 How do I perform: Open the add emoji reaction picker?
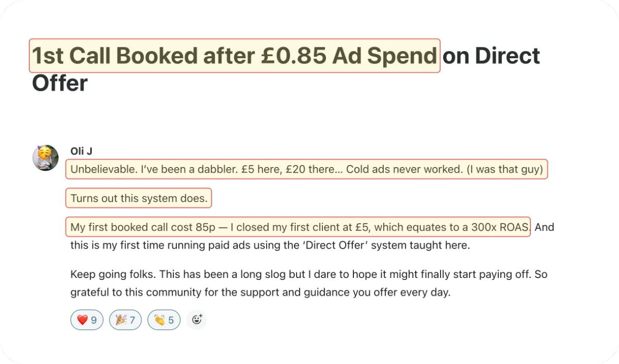point(197,320)
